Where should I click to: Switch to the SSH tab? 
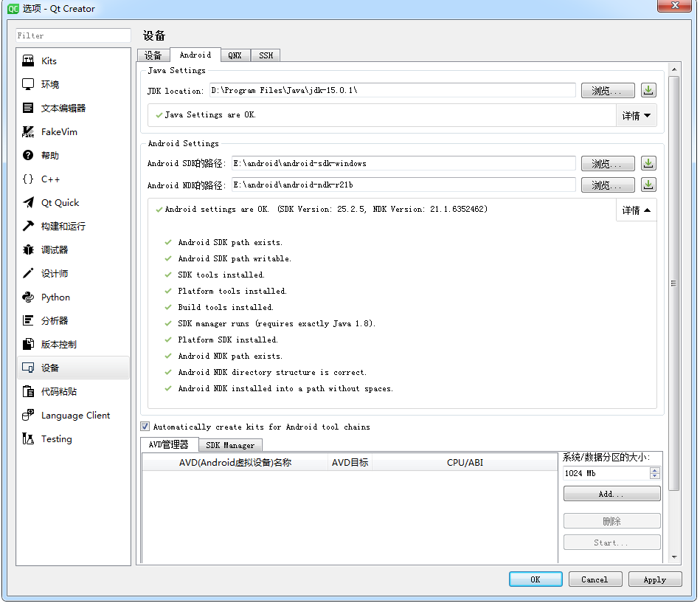click(266, 55)
